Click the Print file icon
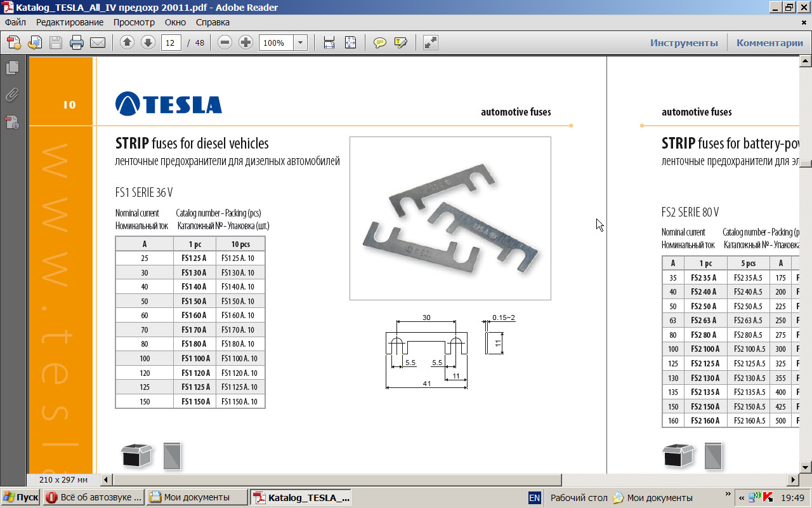Screen dimensions: 812x508 (x=77, y=43)
